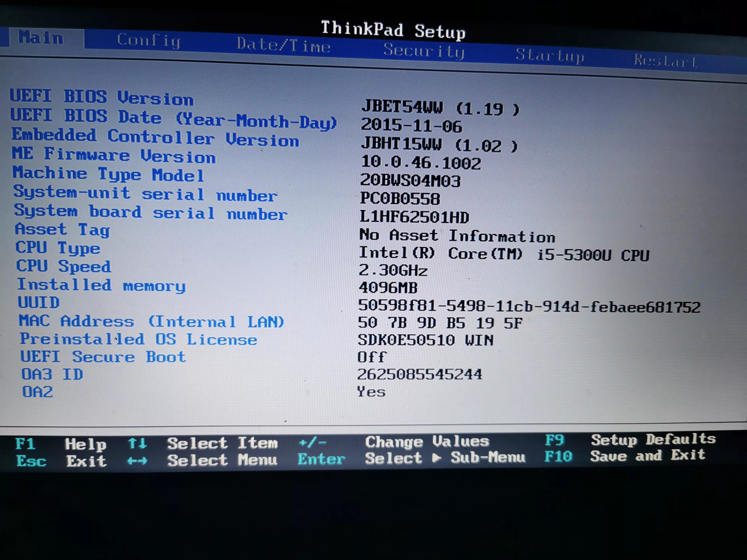Click the +/- change values symbol
The width and height of the screenshot is (747, 560).
(312, 442)
